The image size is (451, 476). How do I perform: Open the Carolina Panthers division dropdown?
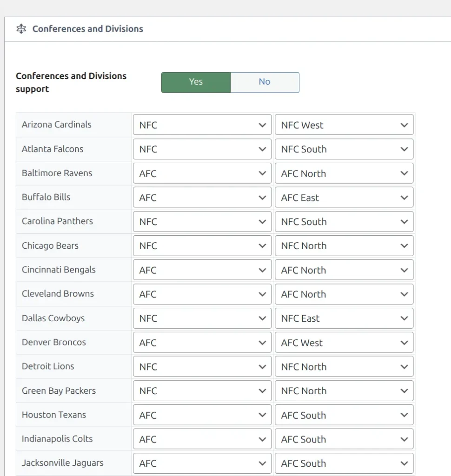[x=344, y=222]
